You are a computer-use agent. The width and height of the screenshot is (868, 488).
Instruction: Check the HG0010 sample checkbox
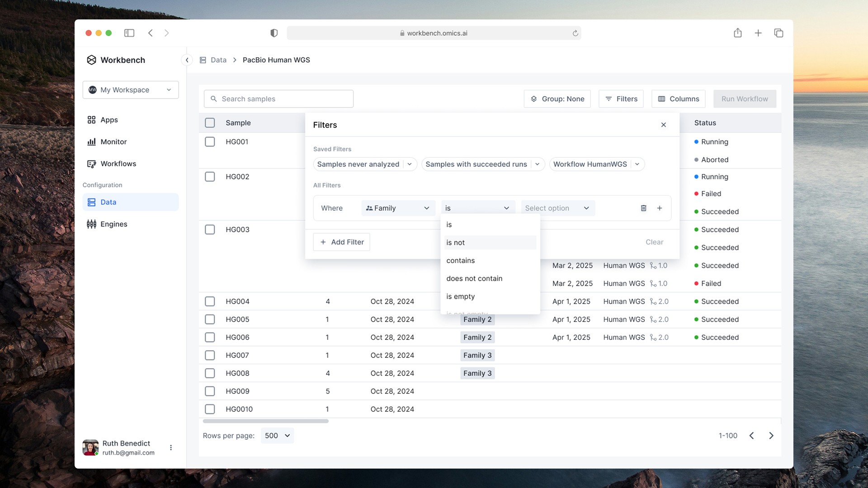(210, 409)
